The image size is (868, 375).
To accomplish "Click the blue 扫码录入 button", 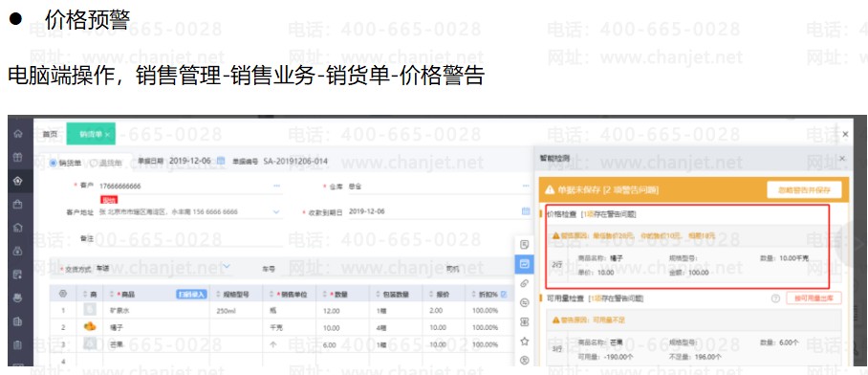I will coord(191,294).
